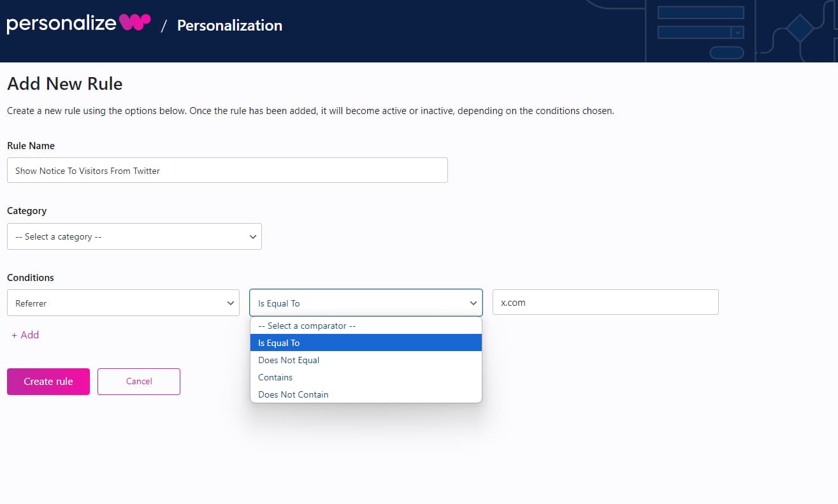The width and height of the screenshot is (838, 504).
Task: Click the 'Conditions' label
Action: pyautogui.click(x=31, y=278)
